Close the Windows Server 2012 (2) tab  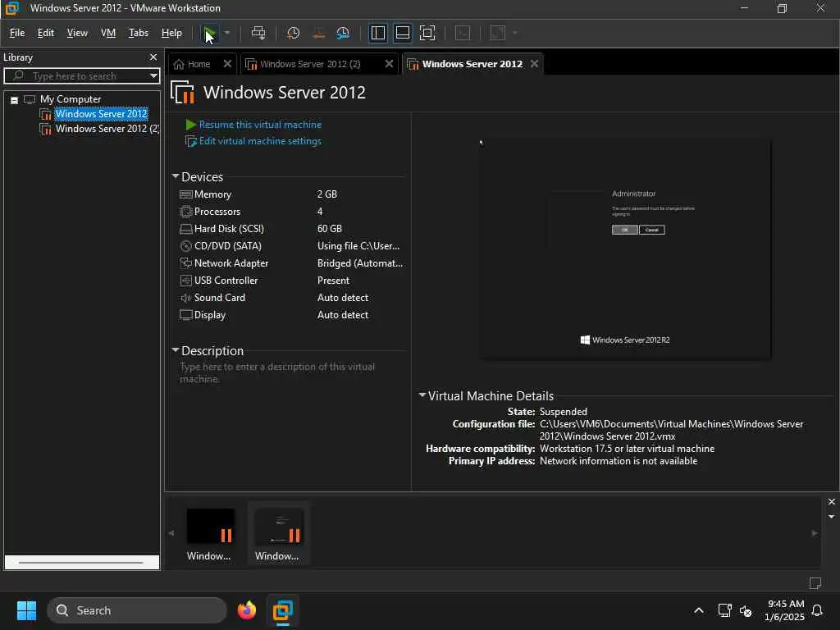coord(389,64)
